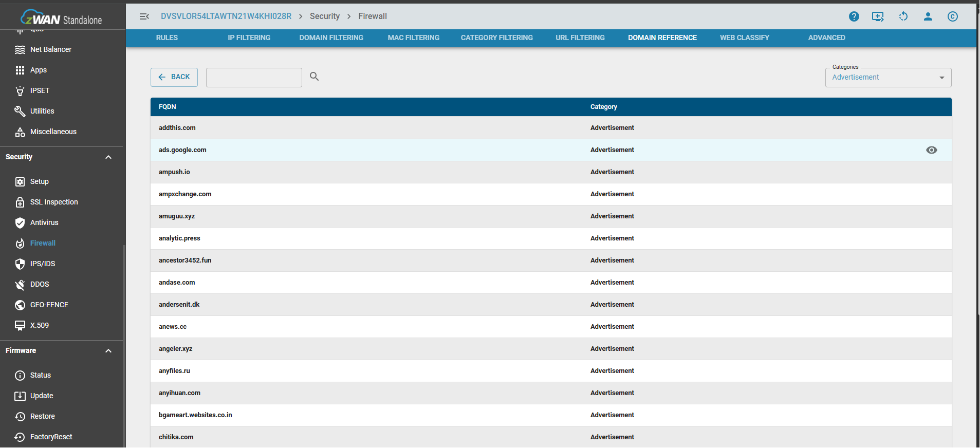Open the Categories dropdown showing Advertisement
The width and height of the screenshot is (980, 448).
click(887, 78)
